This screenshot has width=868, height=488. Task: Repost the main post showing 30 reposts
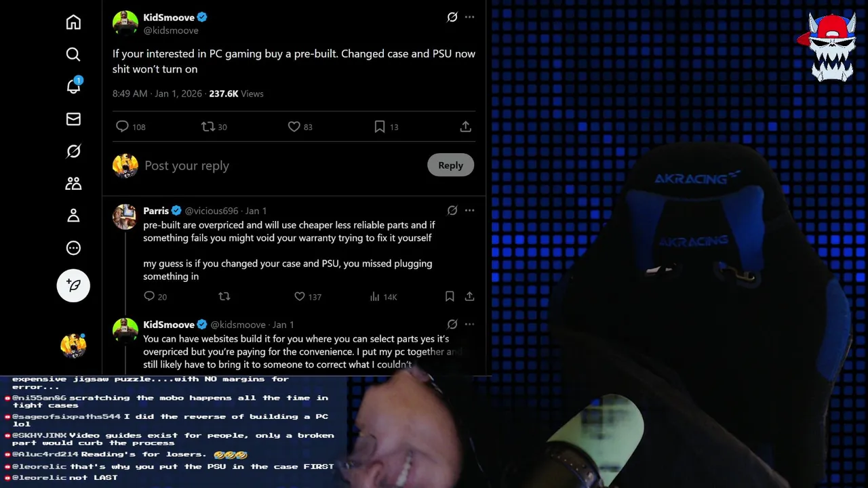point(208,127)
